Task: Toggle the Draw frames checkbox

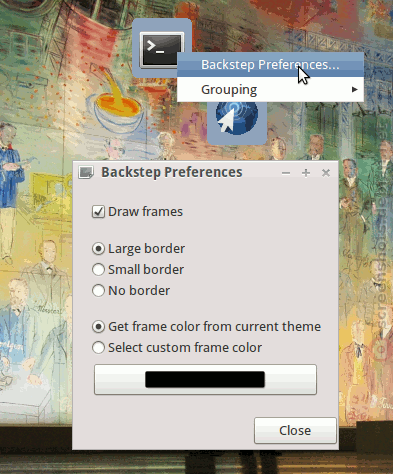Action: [98, 212]
